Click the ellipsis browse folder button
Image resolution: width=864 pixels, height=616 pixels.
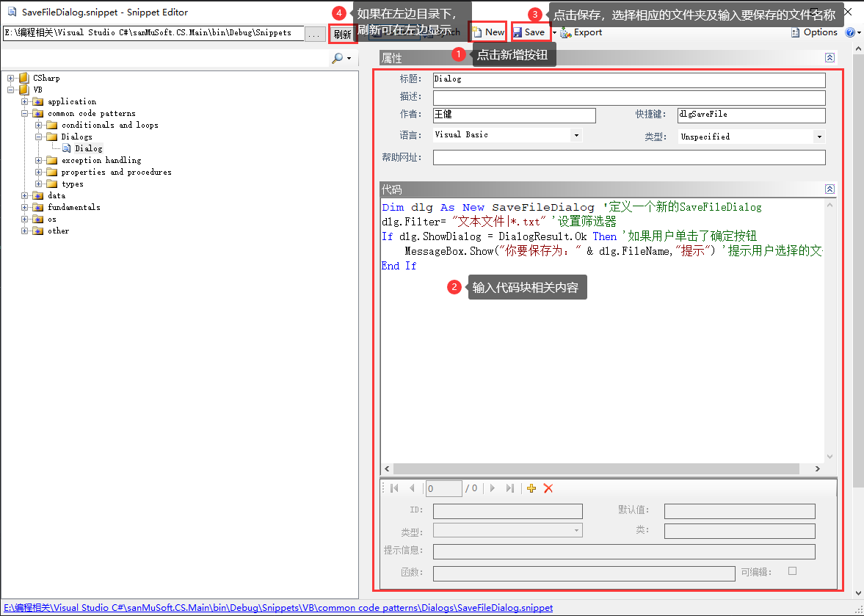(314, 35)
